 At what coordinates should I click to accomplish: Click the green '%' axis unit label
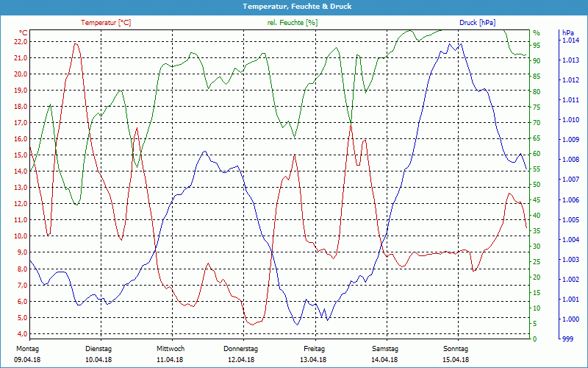click(x=537, y=33)
